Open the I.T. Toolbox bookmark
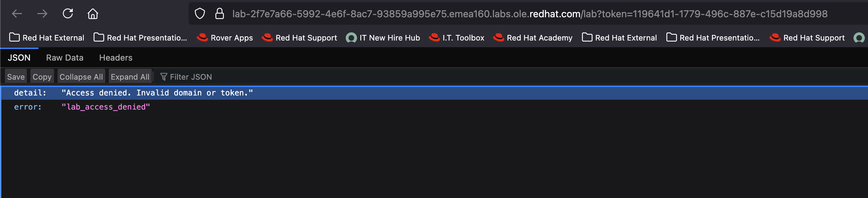868x198 pixels. pos(457,38)
